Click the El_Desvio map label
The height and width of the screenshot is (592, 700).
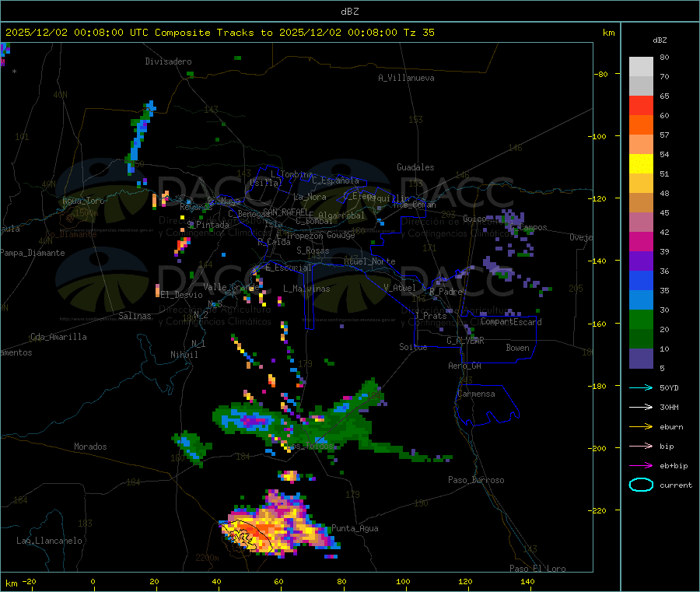[182, 295]
